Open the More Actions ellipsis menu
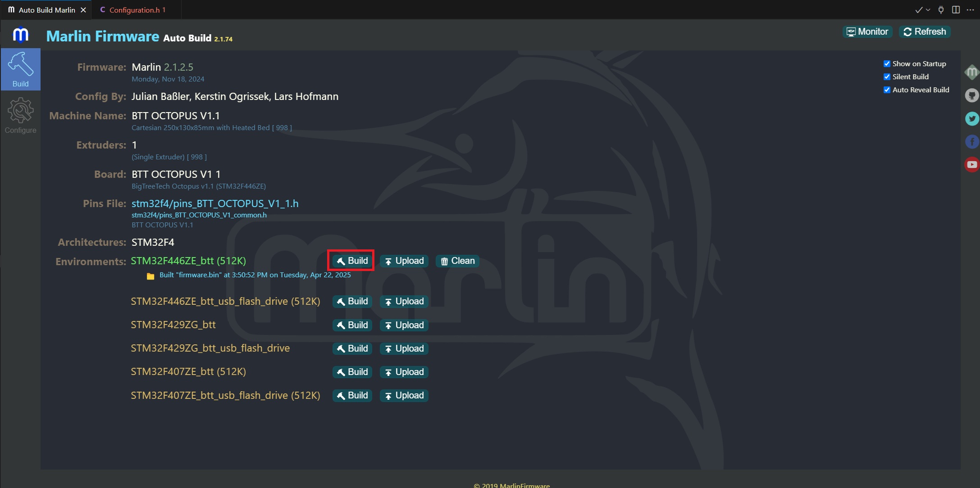Viewport: 980px width, 488px height. pos(970,10)
